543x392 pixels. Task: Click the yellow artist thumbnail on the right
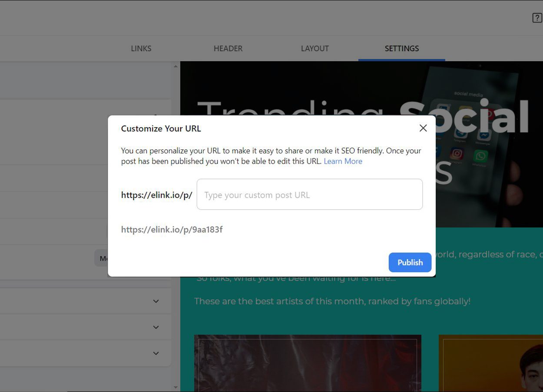[491, 365]
